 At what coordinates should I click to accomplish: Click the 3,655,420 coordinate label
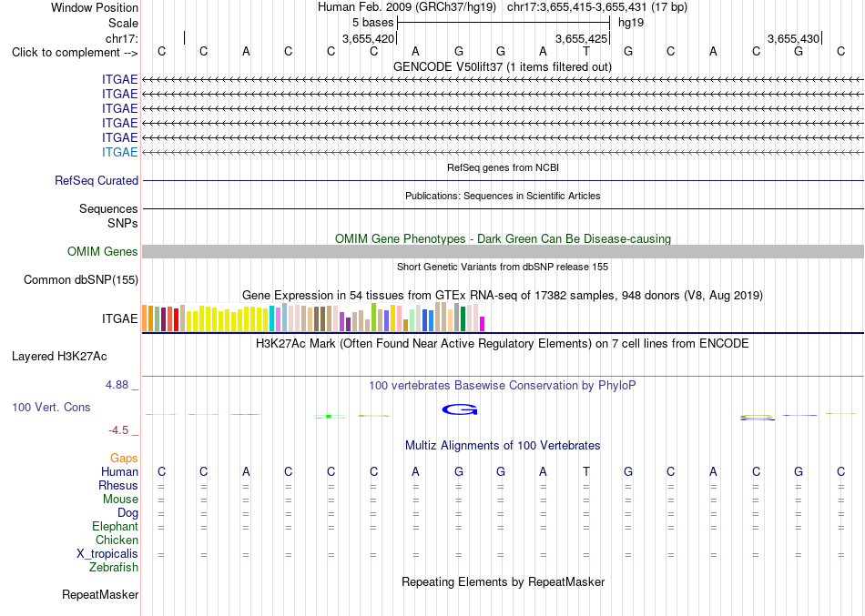(368, 38)
